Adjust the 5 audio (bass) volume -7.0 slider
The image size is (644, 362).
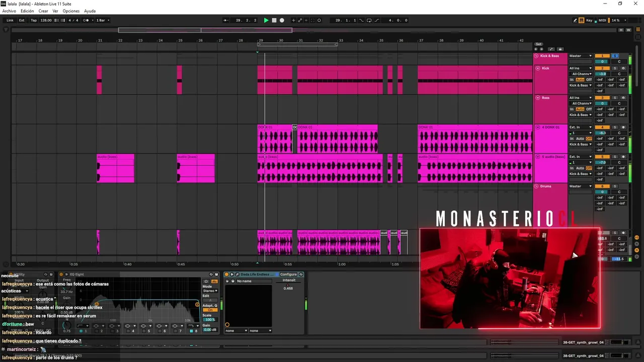[x=602, y=162]
